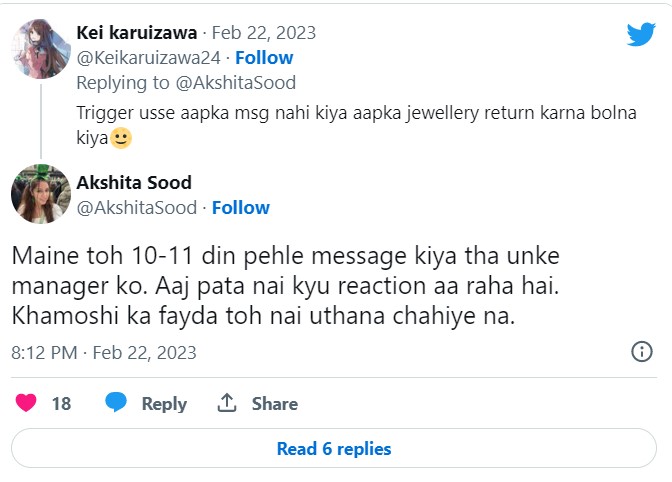This screenshot has height=482, width=672.
Task: Click the Akshita Sood display name
Action: pos(134,182)
